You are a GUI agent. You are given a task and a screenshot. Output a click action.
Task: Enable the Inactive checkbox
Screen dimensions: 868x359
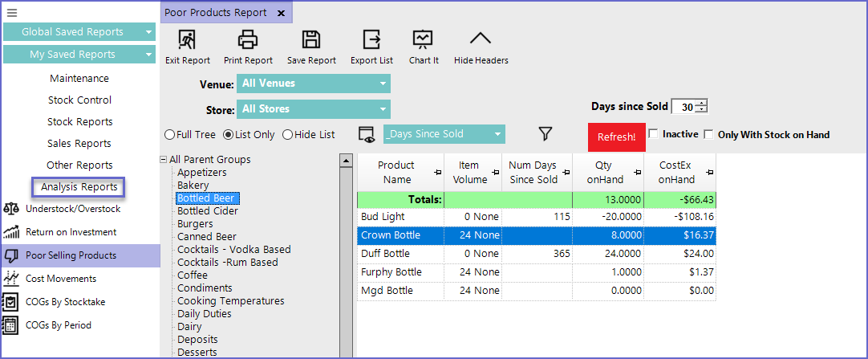pos(653,134)
